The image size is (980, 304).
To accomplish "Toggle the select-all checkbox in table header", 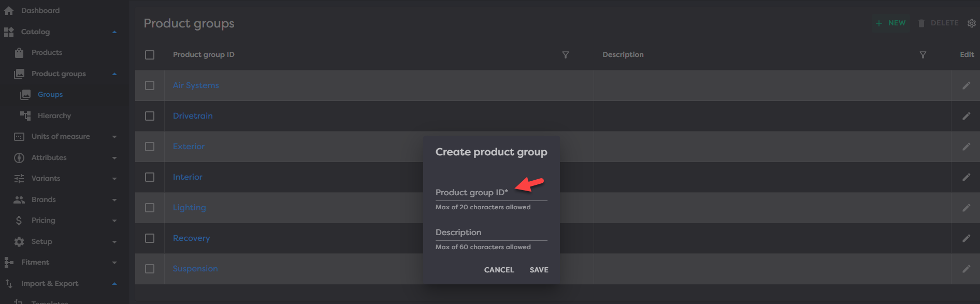I will (x=150, y=55).
